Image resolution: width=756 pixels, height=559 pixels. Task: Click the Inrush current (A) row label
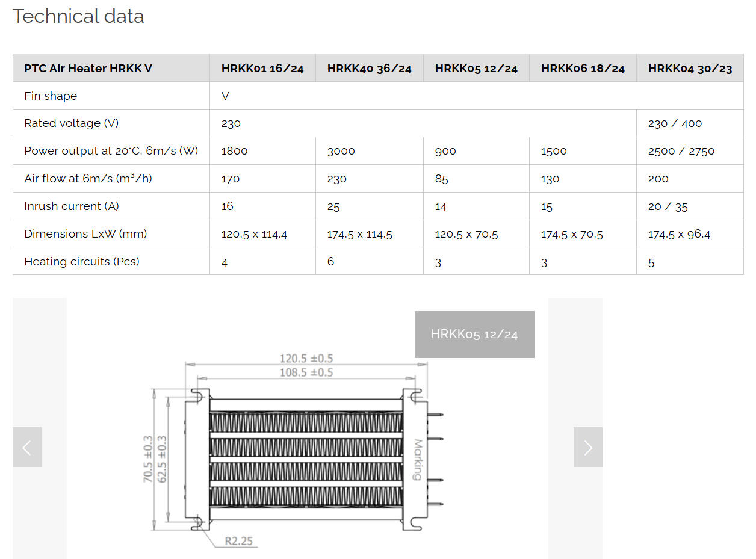click(x=72, y=206)
